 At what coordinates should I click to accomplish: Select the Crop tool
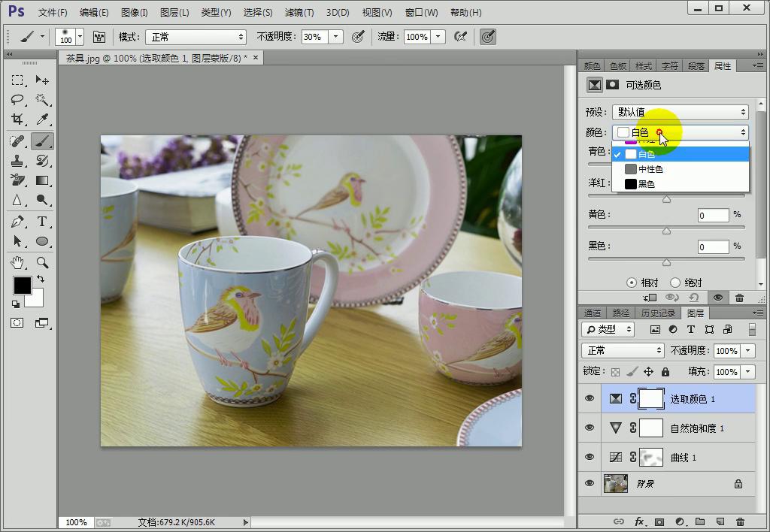[x=17, y=119]
